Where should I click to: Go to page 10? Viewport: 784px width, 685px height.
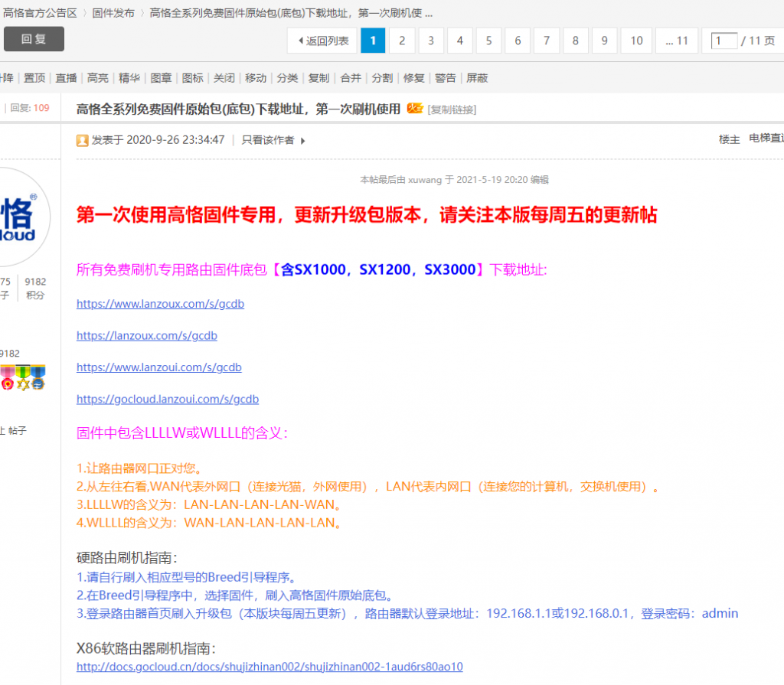point(636,41)
